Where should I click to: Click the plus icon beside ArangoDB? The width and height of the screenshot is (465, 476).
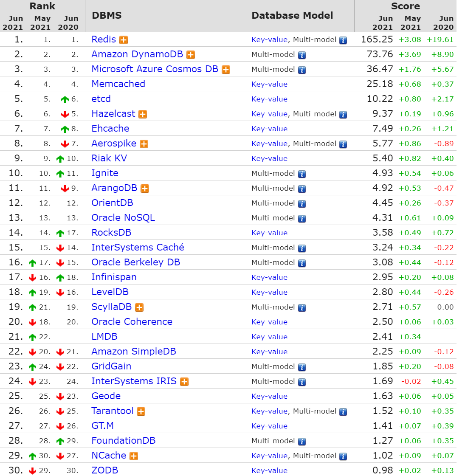point(145,189)
